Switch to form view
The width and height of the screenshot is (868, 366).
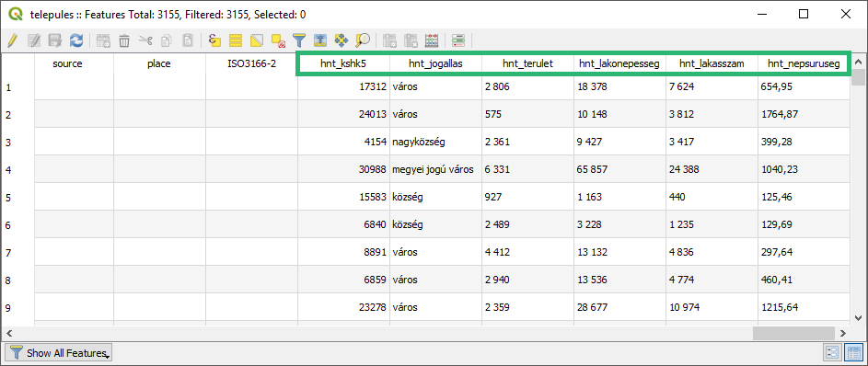coord(833,352)
